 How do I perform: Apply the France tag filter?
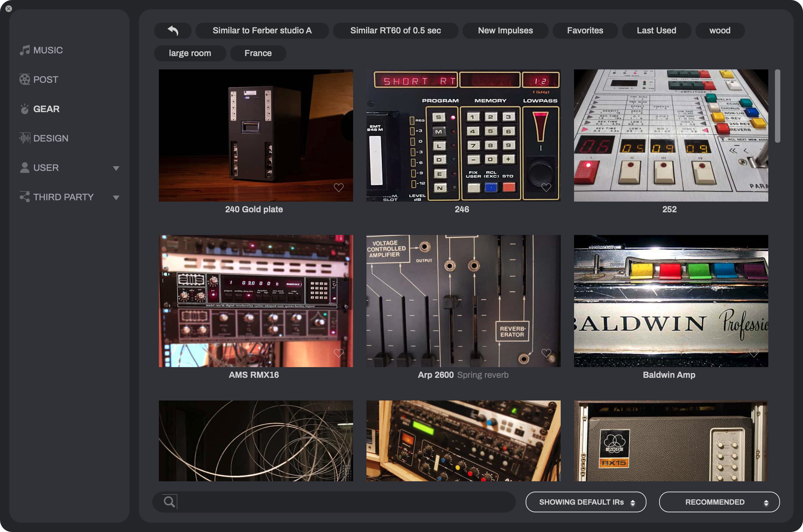click(x=258, y=53)
